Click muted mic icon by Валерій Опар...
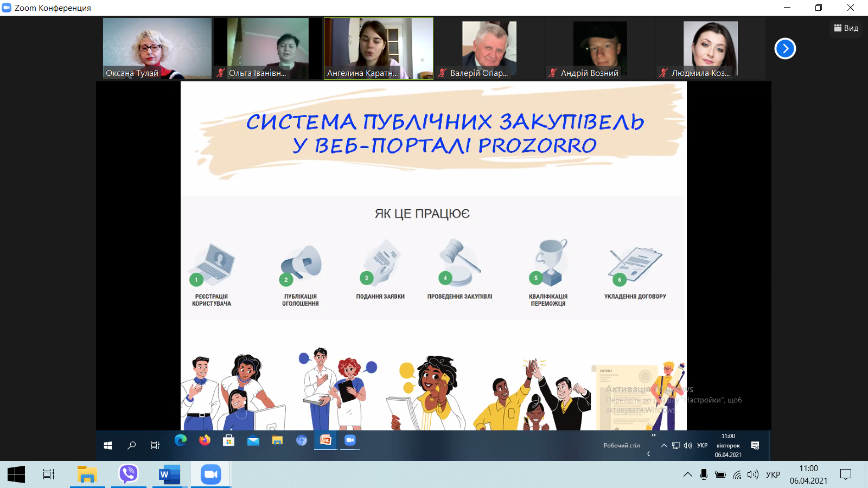Image resolution: width=868 pixels, height=488 pixels. 442,73
